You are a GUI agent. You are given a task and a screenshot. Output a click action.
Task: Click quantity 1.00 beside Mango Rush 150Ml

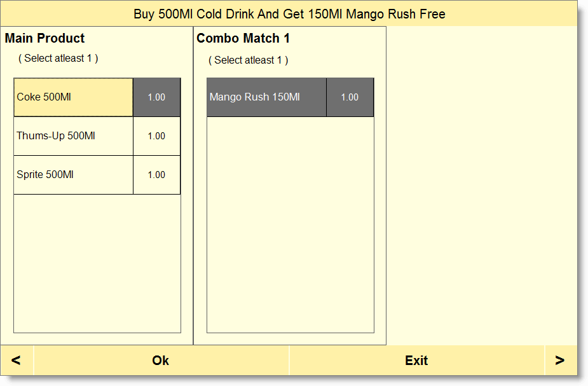click(350, 97)
